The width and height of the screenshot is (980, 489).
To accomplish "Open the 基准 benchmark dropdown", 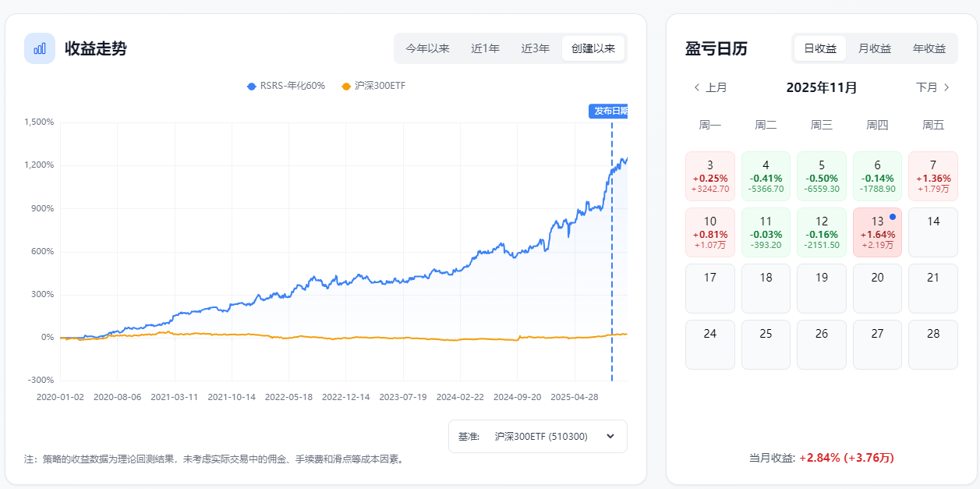I will [537, 437].
